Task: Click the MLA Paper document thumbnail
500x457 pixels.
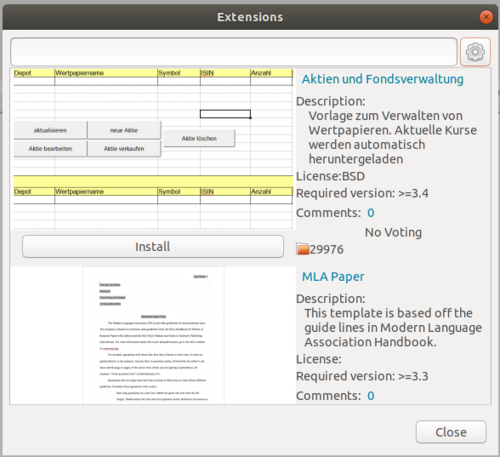Action: [x=153, y=335]
